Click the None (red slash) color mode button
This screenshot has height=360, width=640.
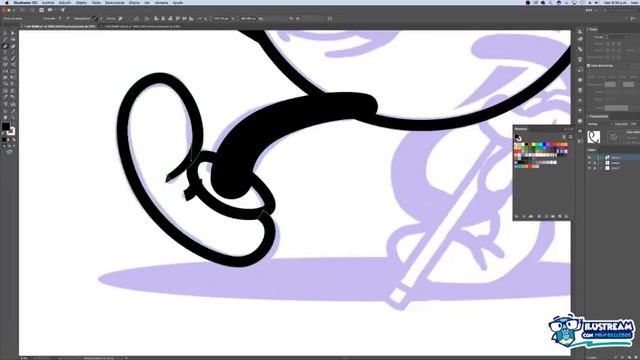pos(14,140)
